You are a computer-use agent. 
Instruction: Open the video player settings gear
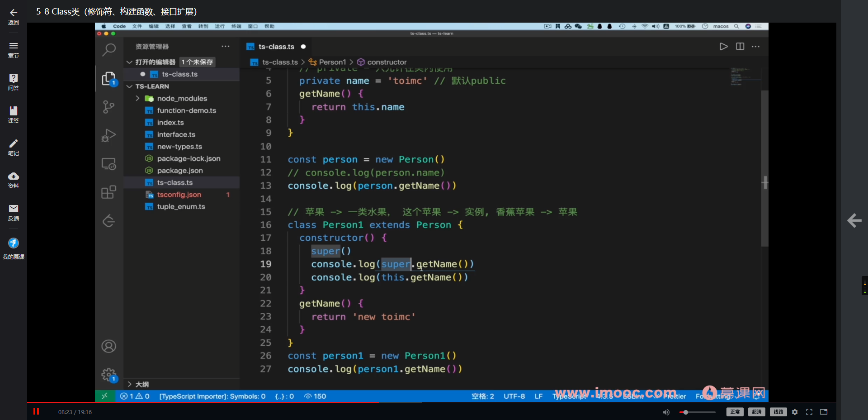tap(795, 412)
